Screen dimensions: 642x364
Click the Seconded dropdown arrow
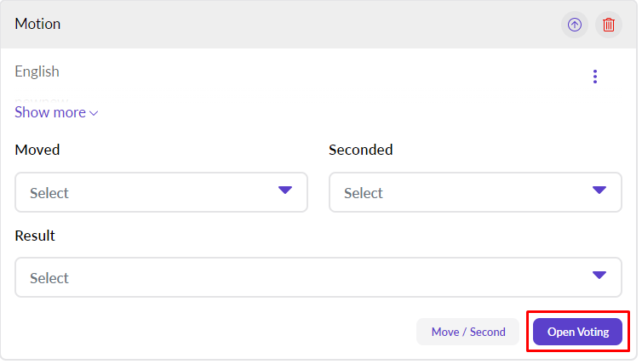(599, 190)
